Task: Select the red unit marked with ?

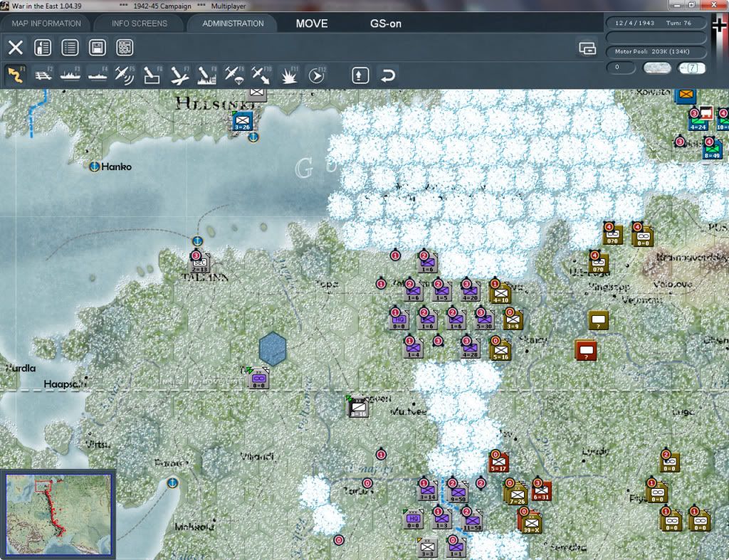Action: pos(587,350)
